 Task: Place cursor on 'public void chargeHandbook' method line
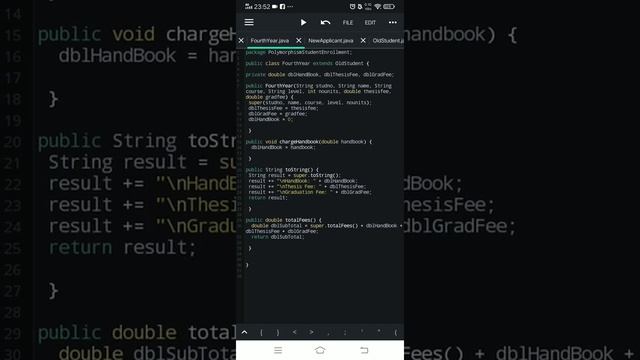(309, 142)
